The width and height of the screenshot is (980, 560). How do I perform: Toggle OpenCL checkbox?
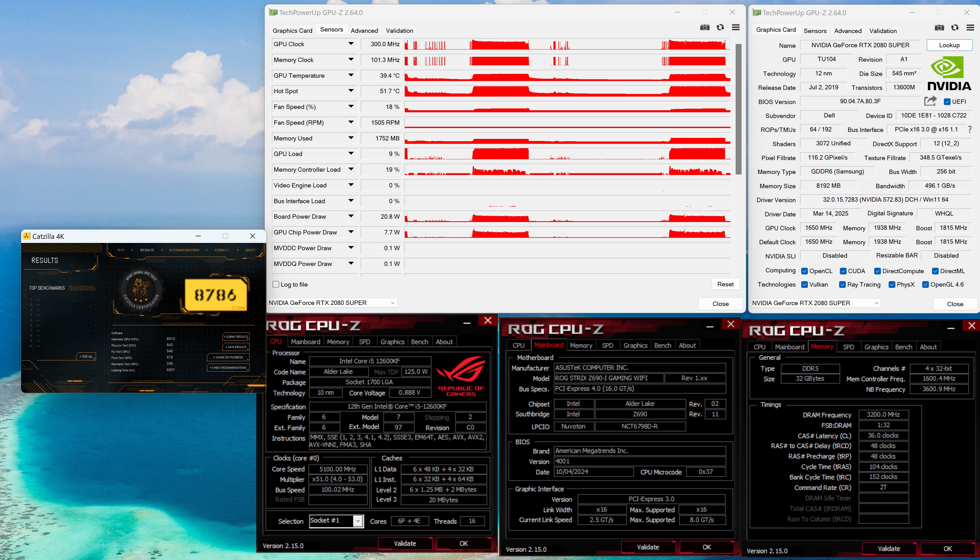click(x=804, y=271)
